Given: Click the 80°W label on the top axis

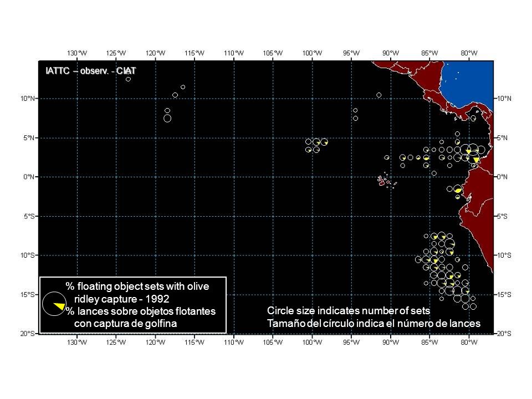Looking at the screenshot, I should pyautogui.click(x=469, y=53).
